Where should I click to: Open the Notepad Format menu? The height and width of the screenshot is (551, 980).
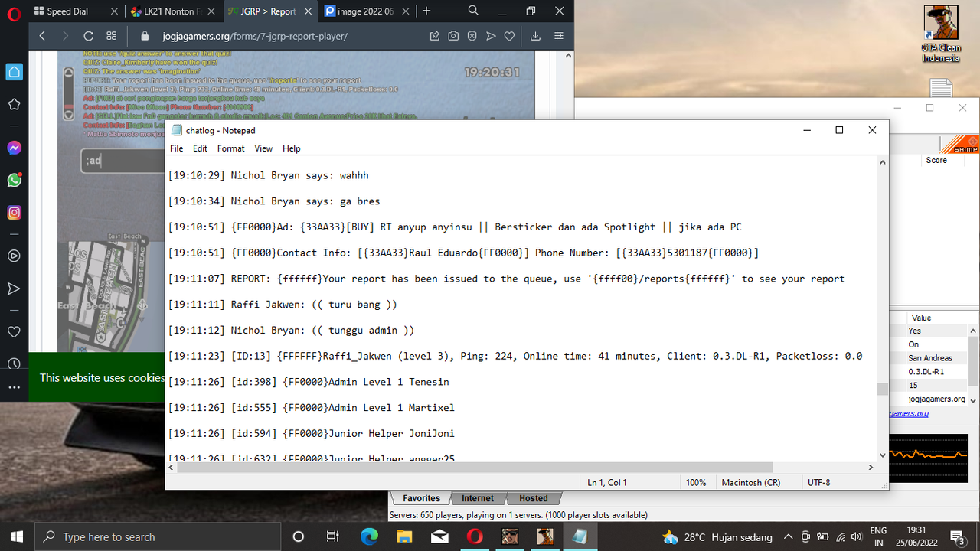(x=230, y=148)
